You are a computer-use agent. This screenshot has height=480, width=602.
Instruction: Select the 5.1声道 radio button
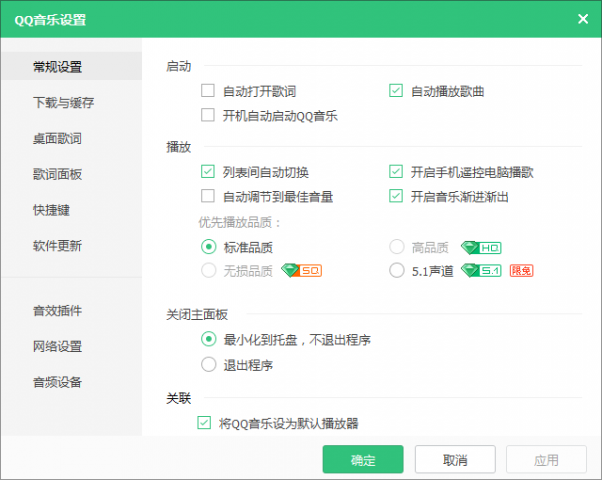[x=397, y=270]
